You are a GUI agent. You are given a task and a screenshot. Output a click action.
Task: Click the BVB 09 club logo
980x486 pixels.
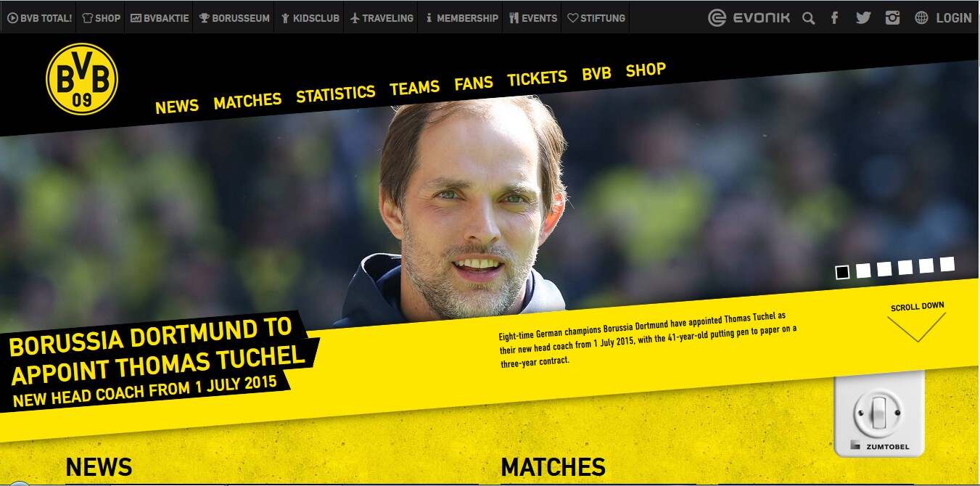(x=82, y=79)
